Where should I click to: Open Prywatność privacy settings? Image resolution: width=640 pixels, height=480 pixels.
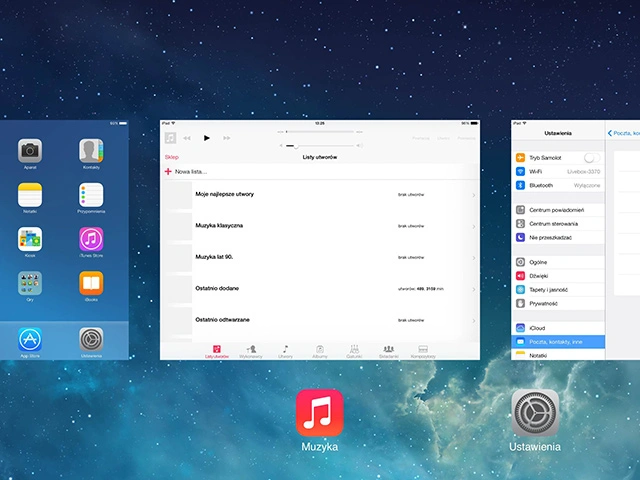pos(558,303)
